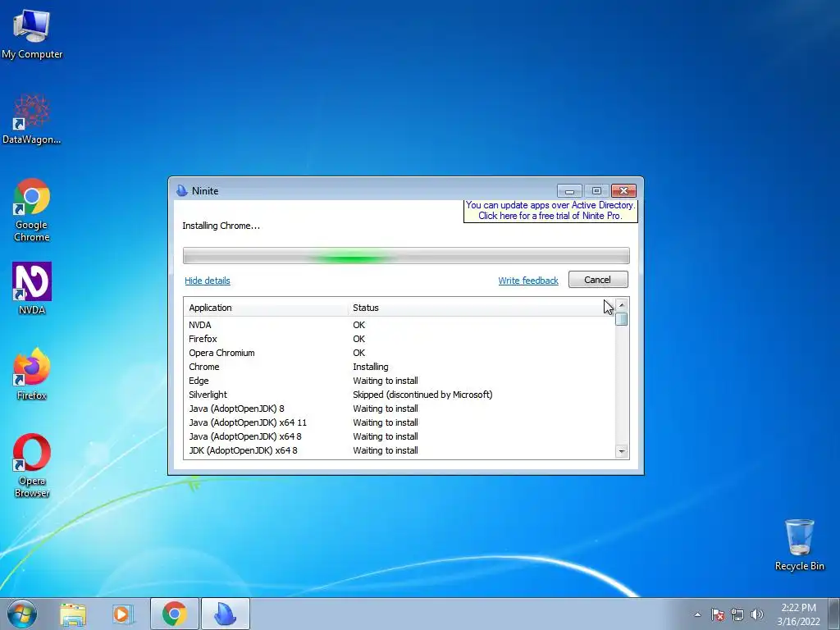Viewport: 840px width, 630px height.
Task: Open the volume speaker icon
Action: click(757, 614)
